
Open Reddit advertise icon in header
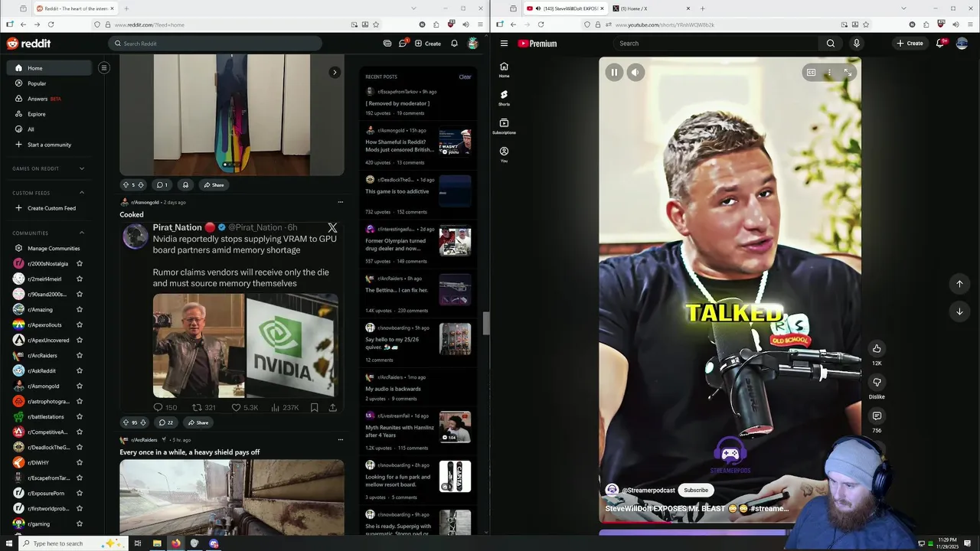point(387,44)
